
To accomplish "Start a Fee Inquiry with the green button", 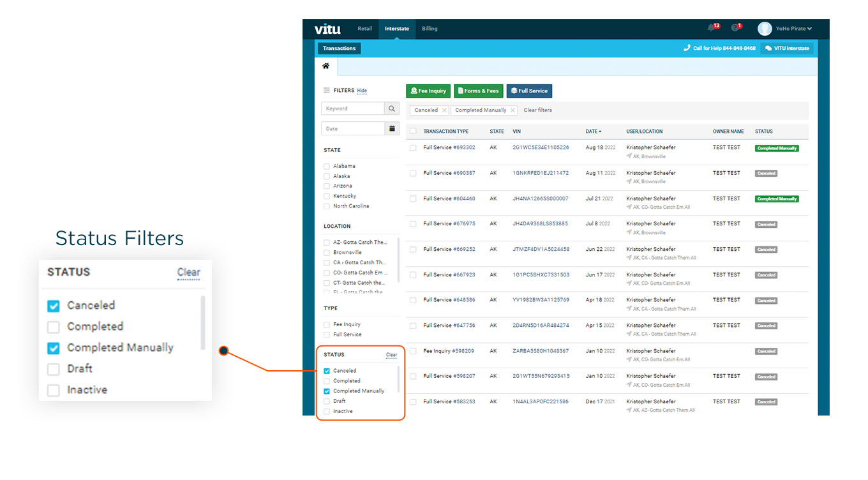I will [428, 91].
